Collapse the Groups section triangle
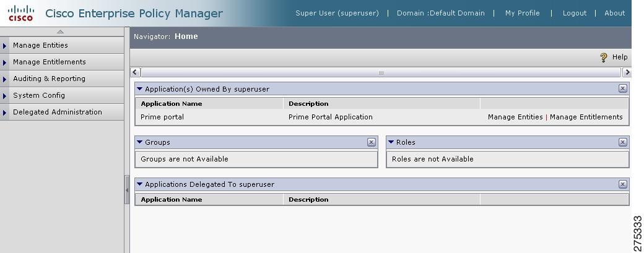 (140, 142)
